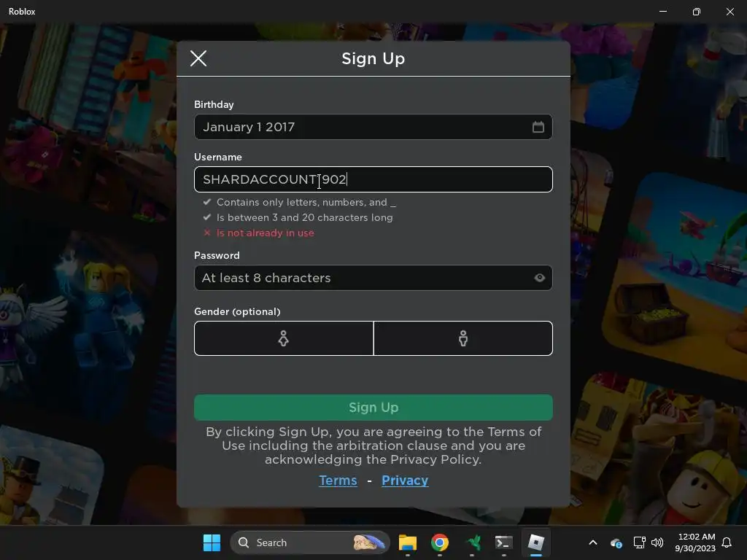Focus the Password field

[373, 278]
